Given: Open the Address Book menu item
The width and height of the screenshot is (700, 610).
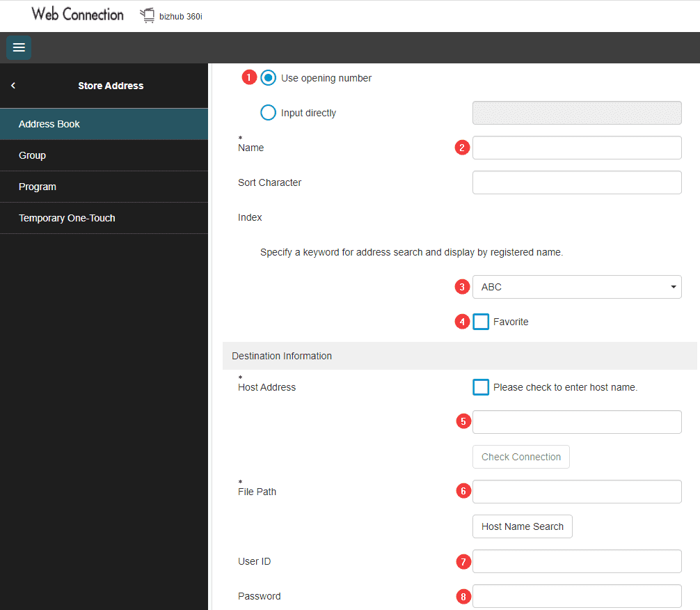Looking at the screenshot, I should pos(104,124).
